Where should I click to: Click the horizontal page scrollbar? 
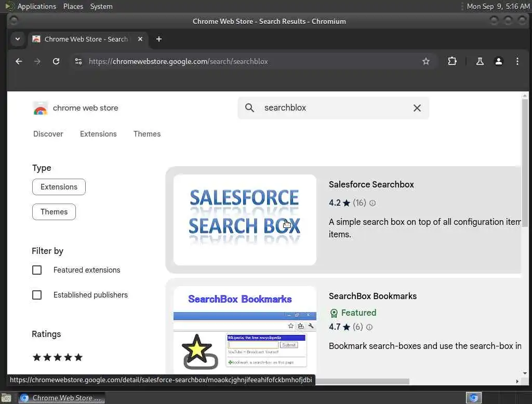coord(362,381)
